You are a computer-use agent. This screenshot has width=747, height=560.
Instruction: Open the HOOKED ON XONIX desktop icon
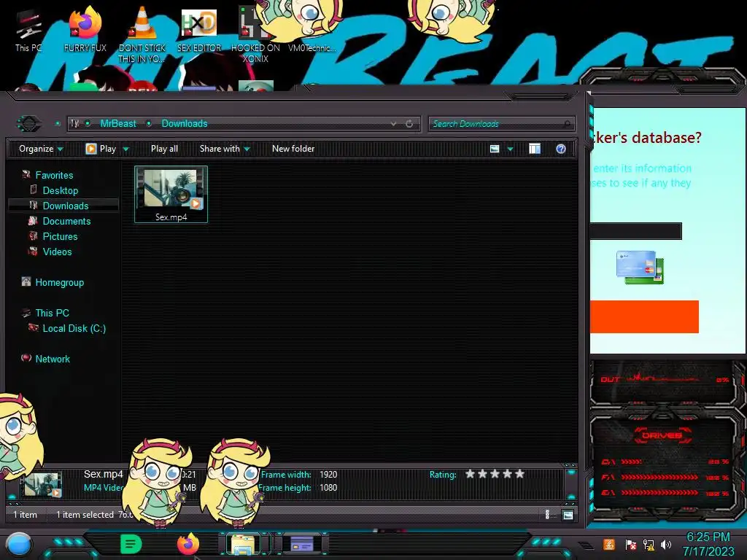pyautogui.click(x=255, y=34)
